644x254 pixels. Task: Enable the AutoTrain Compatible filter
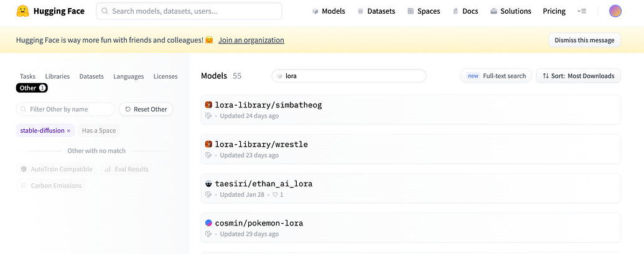pos(57,169)
